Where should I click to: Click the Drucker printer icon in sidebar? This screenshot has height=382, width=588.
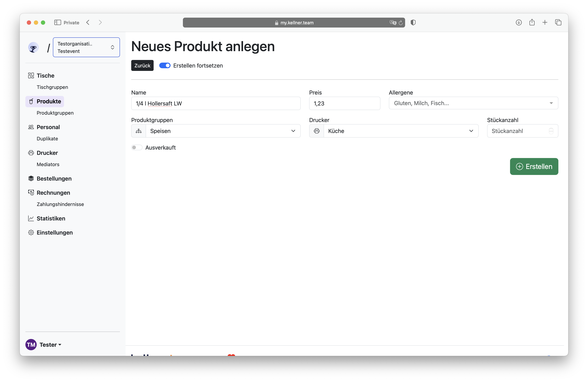click(31, 153)
